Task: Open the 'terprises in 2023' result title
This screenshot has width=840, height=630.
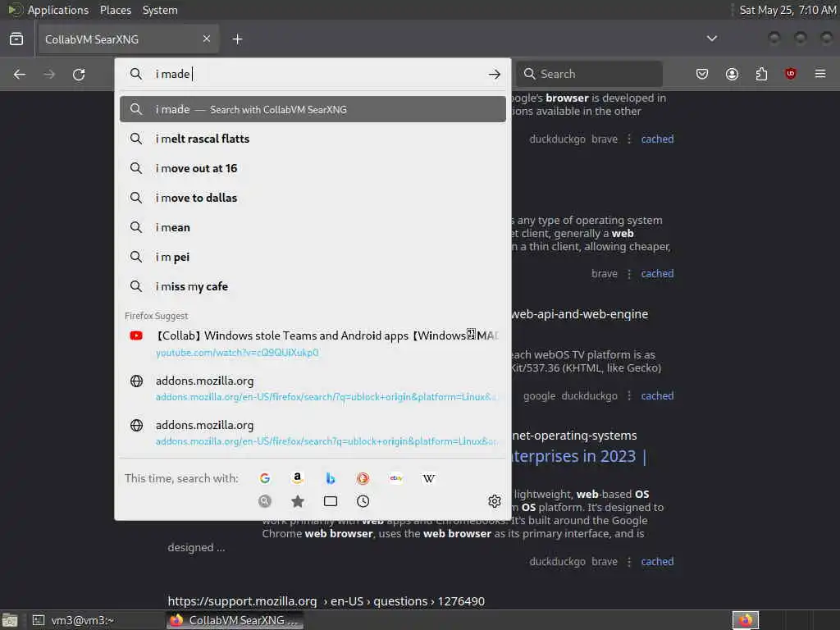Action: (580, 456)
